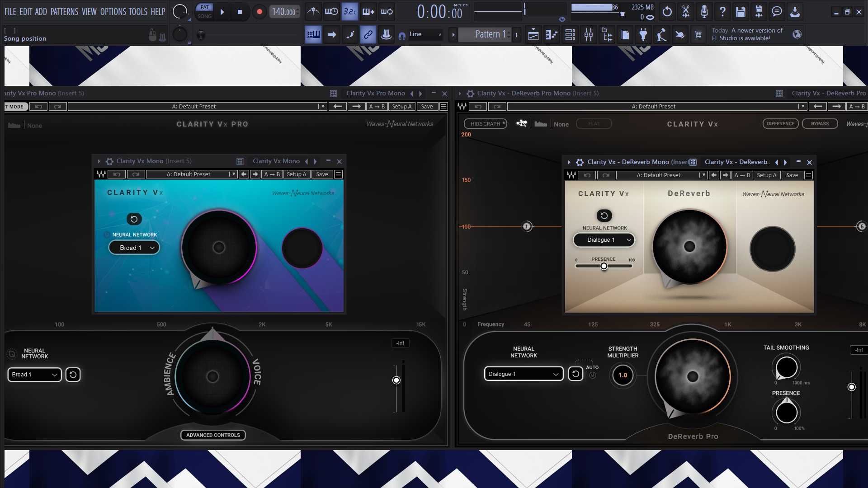Open the chat speech bubble icon
Image resolution: width=868 pixels, height=488 pixels.
tap(777, 12)
